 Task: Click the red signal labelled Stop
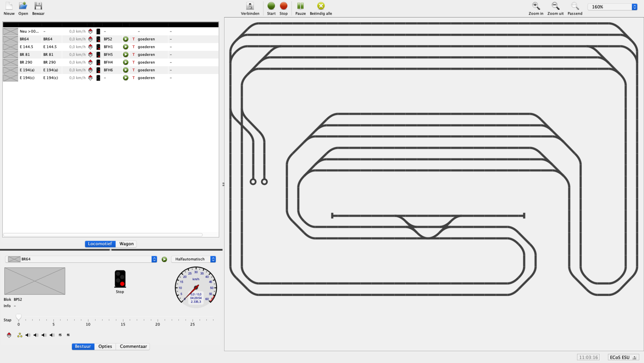[x=120, y=279]
